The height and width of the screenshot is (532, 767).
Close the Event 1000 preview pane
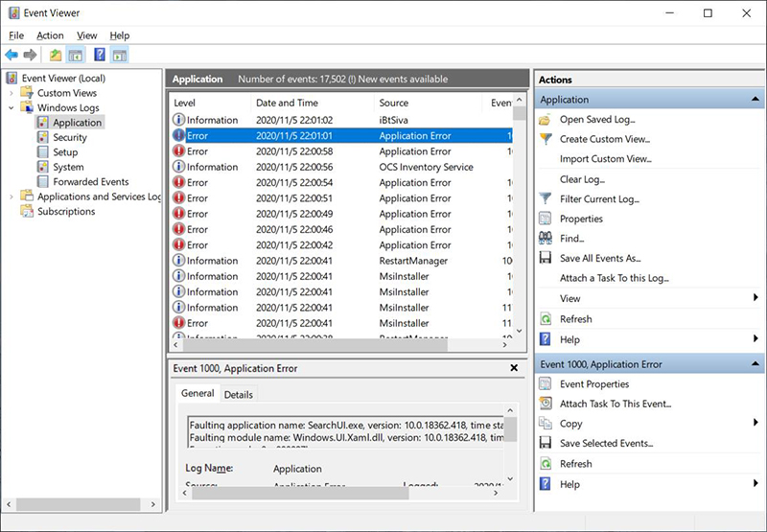[513, 368]
